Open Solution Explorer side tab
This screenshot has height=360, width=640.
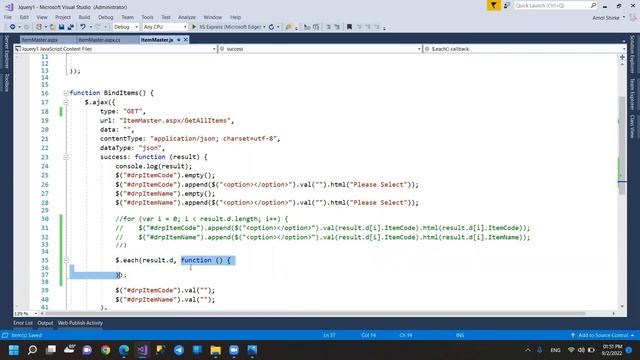click(632, 54)
